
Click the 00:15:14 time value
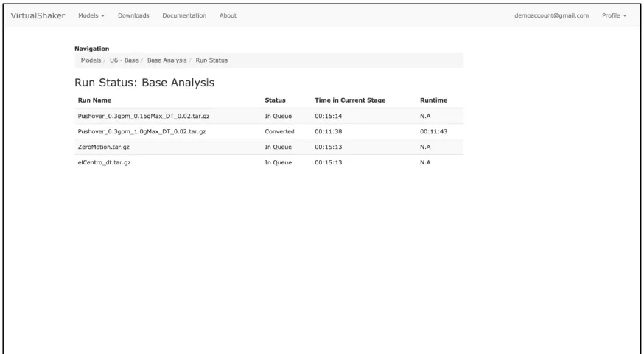coord(328,116)
